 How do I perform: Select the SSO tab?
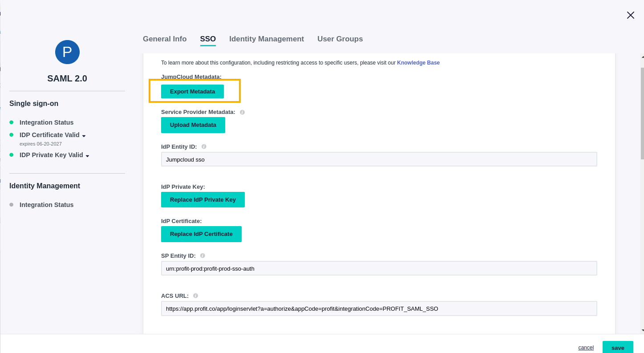click(208, 39)
